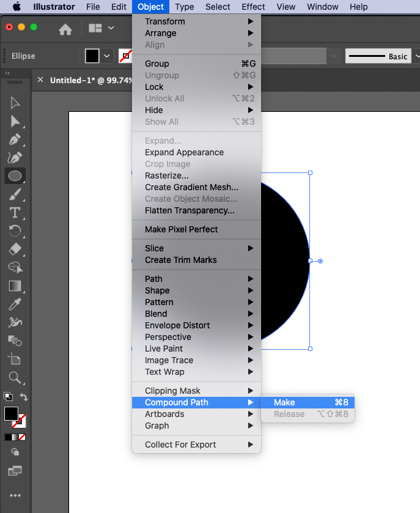Open the arrange documents dropdown chevron
Viewport: 420px width, 513px height.
tap(111, 28)
